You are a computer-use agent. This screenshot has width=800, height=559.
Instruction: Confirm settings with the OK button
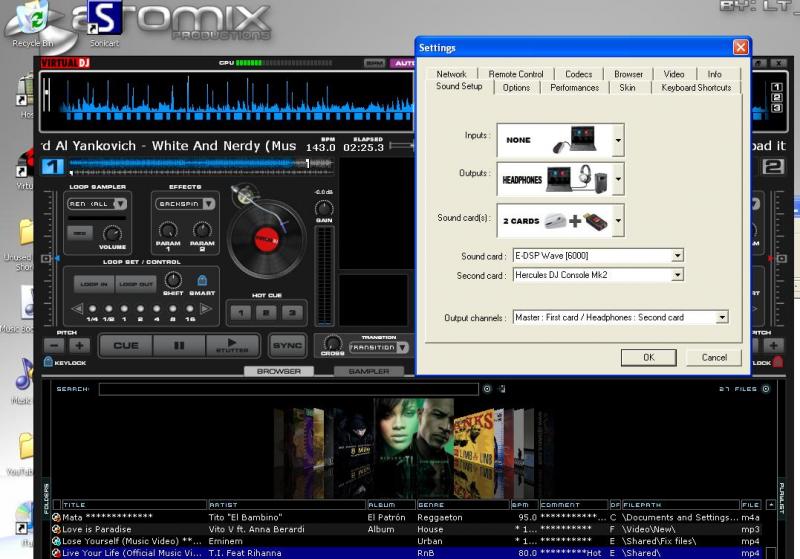point(648,358)
